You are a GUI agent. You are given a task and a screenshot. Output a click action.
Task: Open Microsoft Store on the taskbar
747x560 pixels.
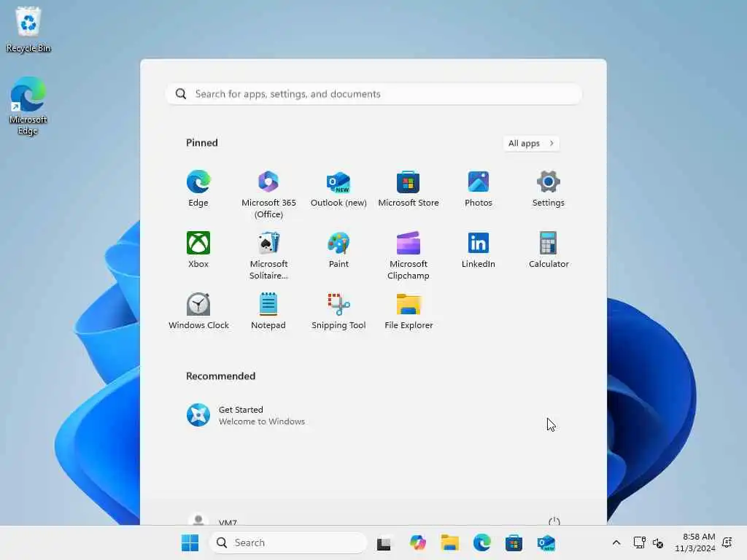514,542
